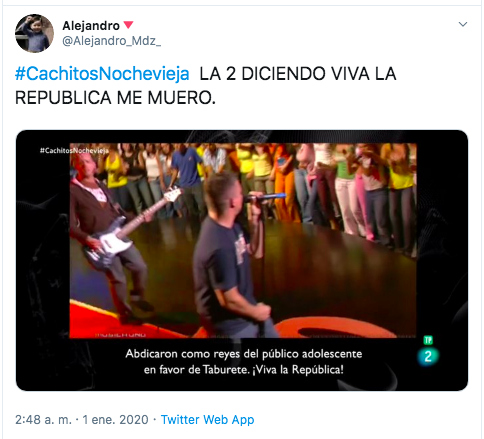Click the red triangle emoji beside Alejandro
The height and width of the screenshot is (439, 484).
128,25
